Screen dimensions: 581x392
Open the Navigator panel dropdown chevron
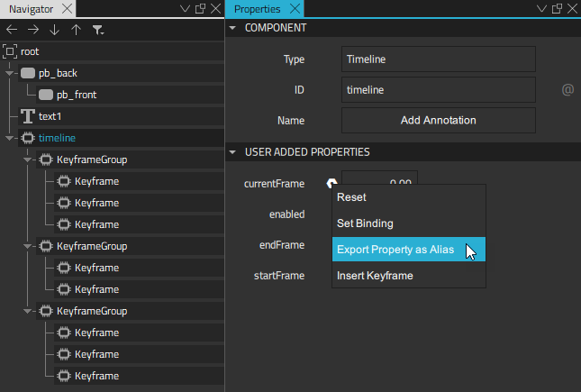[185, 8]
